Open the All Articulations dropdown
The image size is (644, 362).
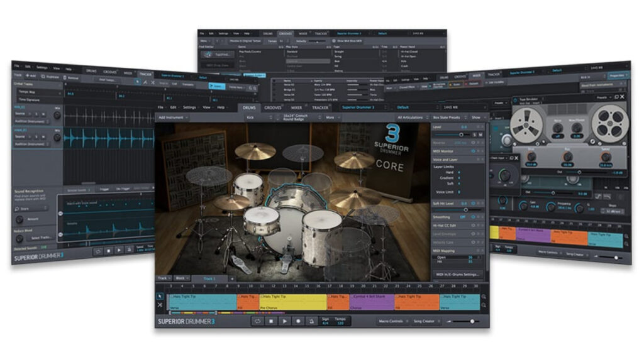coord(410,117)
